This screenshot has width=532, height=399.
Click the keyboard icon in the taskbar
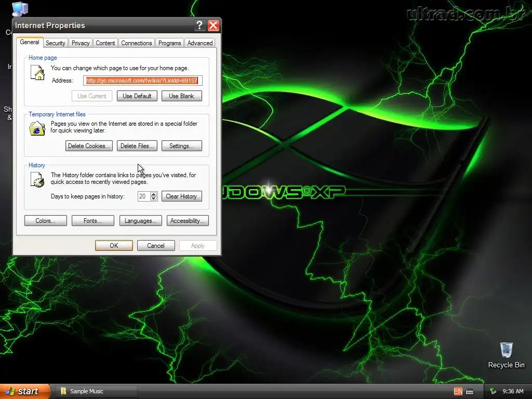(470, 392)
